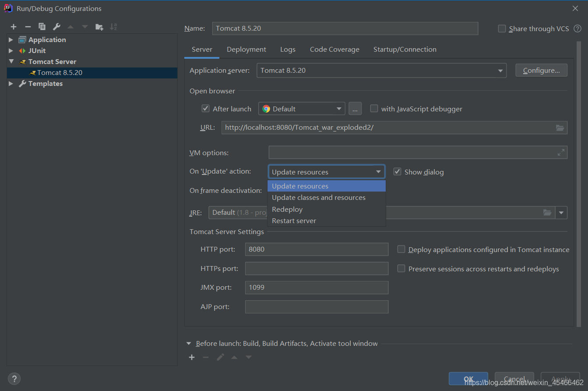Click the AJP port field
Viewport: 588px width, 391px height.
coord(317,307)
